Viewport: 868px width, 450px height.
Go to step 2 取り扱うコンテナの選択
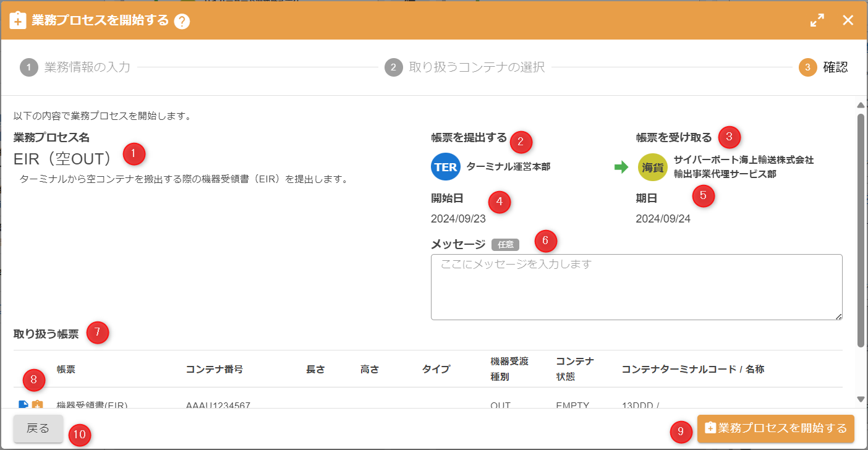coord(465,67)
